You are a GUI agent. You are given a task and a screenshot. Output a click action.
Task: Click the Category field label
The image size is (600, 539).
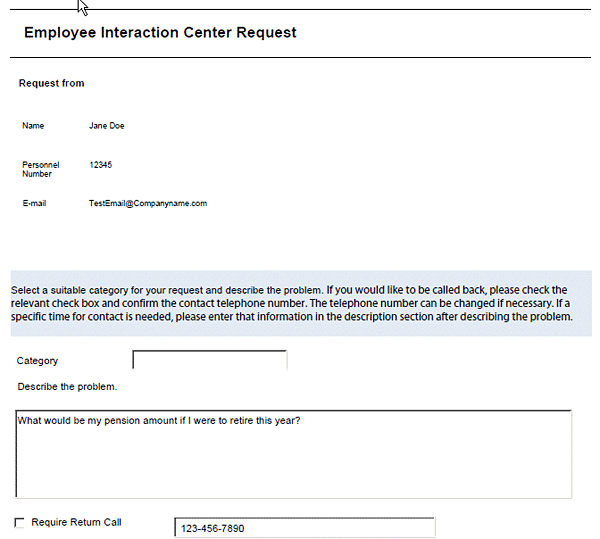point(38,361)
